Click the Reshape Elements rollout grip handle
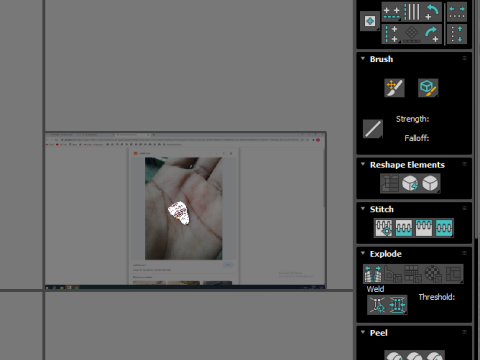This screenshot has width=480, height=360. click(464, 164)
